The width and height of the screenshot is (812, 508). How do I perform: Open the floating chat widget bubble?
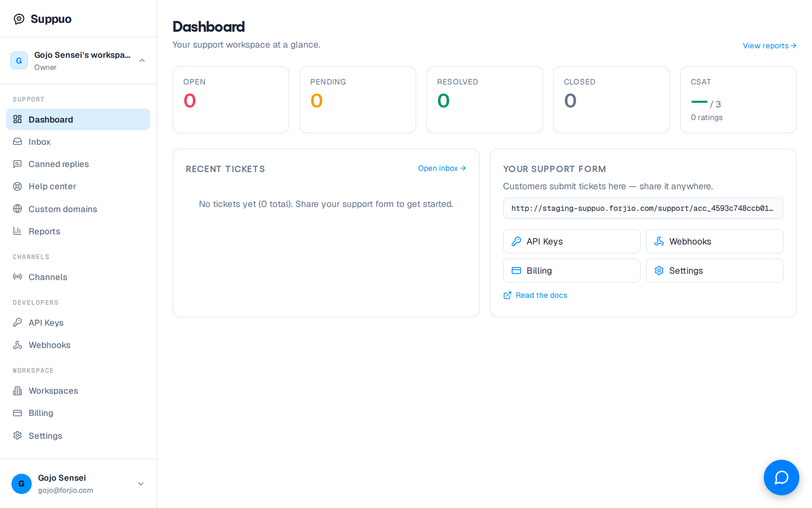tap(781, 478)
